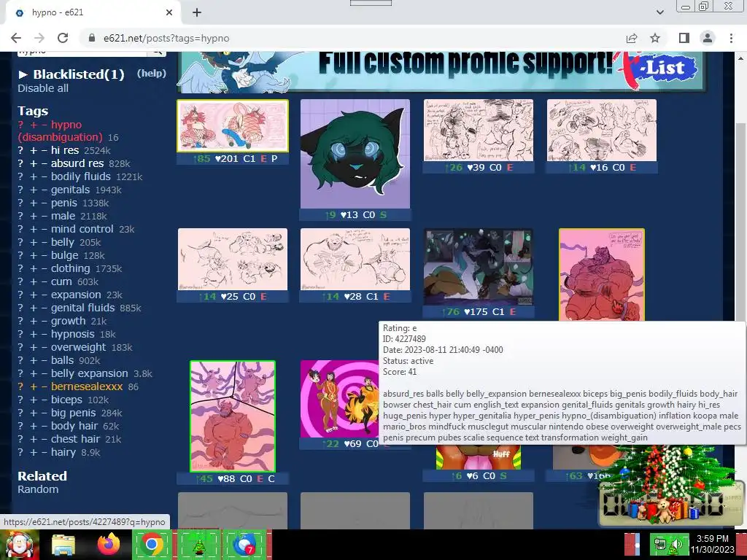Include the 'hi res' tag with its plus
Screen dimensions: 747x560
point(34,150)
